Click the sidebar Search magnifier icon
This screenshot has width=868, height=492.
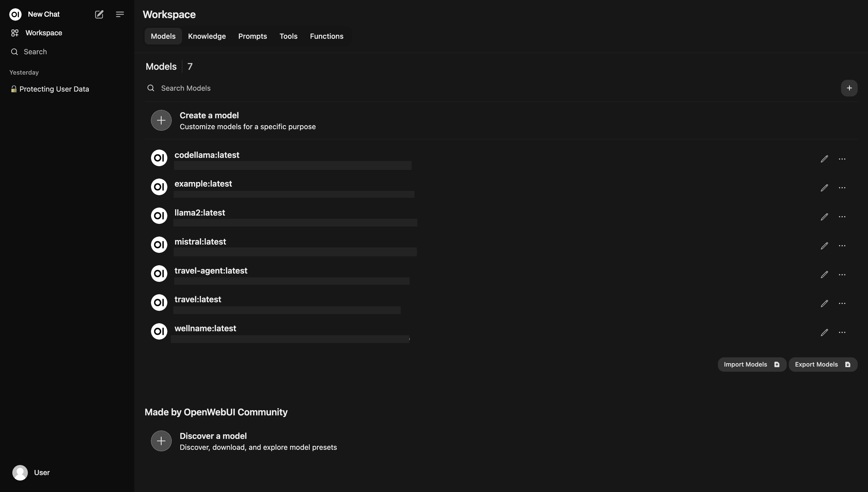click(14, 52)
